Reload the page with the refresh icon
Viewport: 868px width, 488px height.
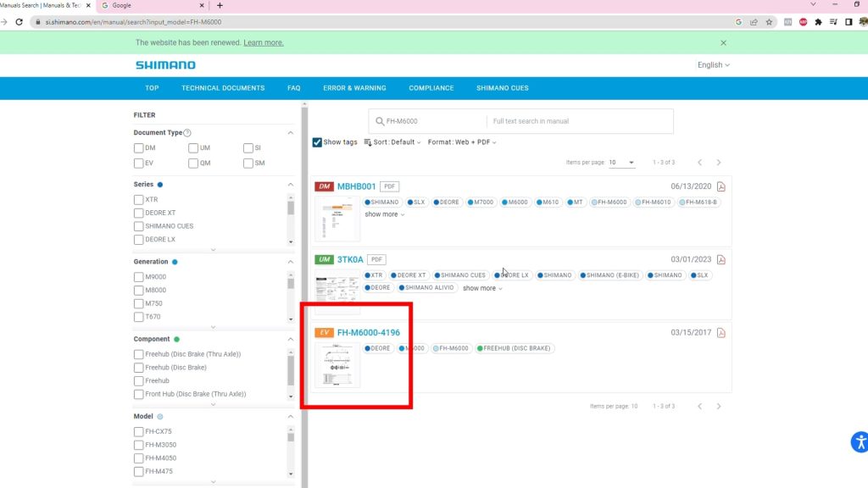[19, 22]
